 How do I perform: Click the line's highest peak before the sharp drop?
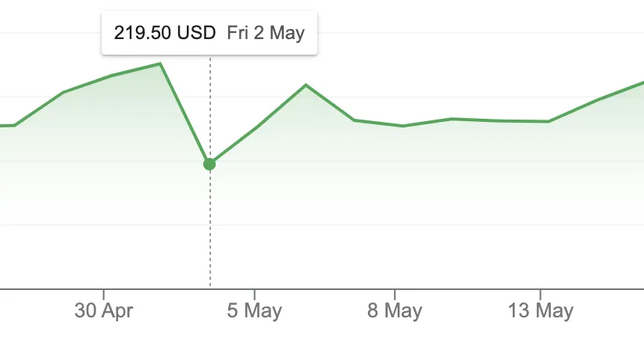tap(160, 63)
